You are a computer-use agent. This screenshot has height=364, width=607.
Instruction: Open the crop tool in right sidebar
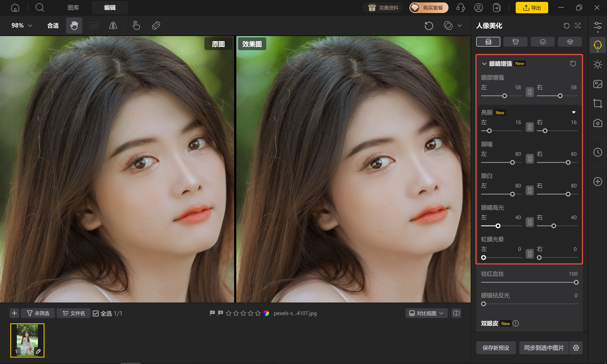click(598, 103)
